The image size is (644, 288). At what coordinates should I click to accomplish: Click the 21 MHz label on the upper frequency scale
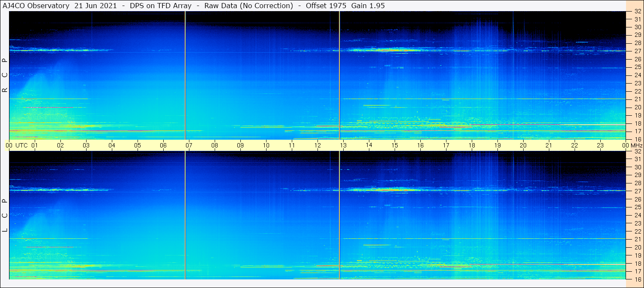tap(638, 99)
